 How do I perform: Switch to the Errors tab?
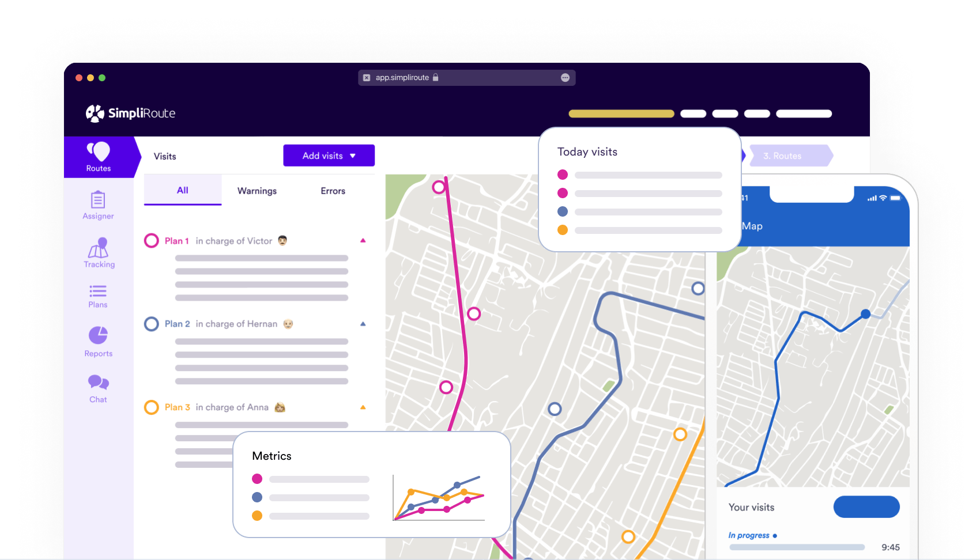pyautogui.click(x=333, y=191)
